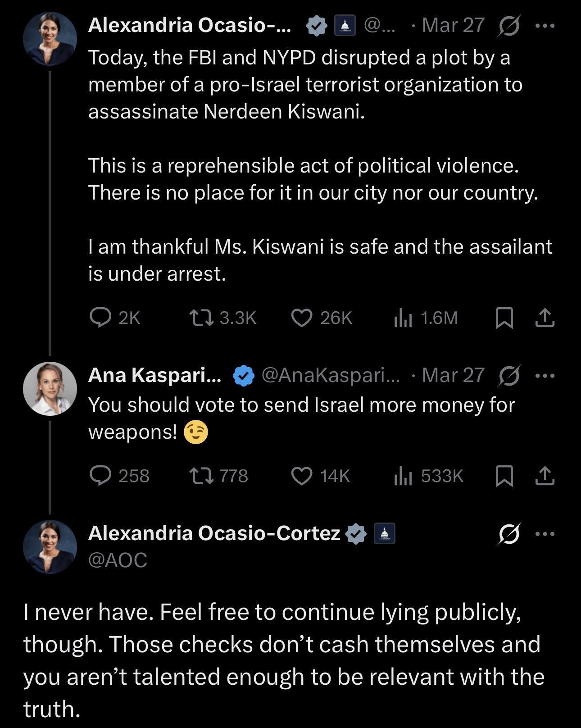This screenshot has height=728, width=581.
Task: Reply to the first FBI and NYPD tweet
Action: click(100, 318)
